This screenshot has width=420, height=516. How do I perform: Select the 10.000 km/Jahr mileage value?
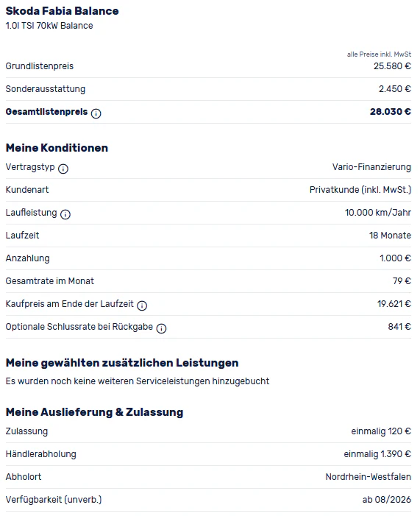377,212
